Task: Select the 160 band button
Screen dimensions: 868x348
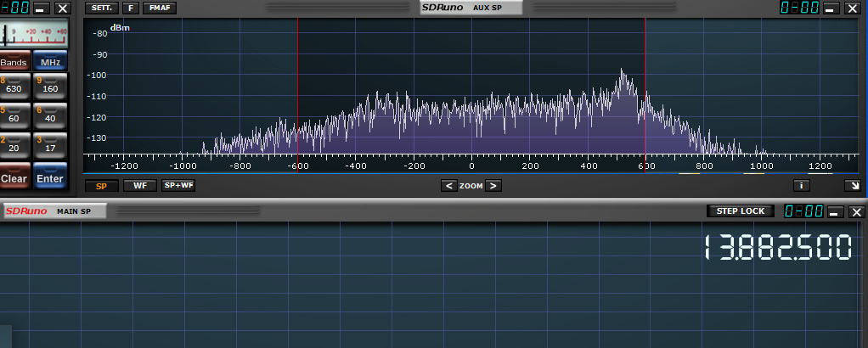Action: coord(49,86)
